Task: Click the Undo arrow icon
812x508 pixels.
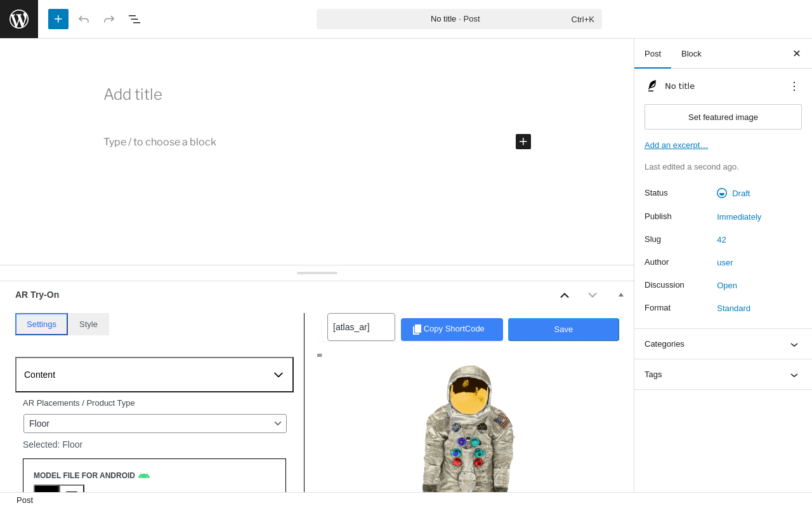Action: point(84,19)
